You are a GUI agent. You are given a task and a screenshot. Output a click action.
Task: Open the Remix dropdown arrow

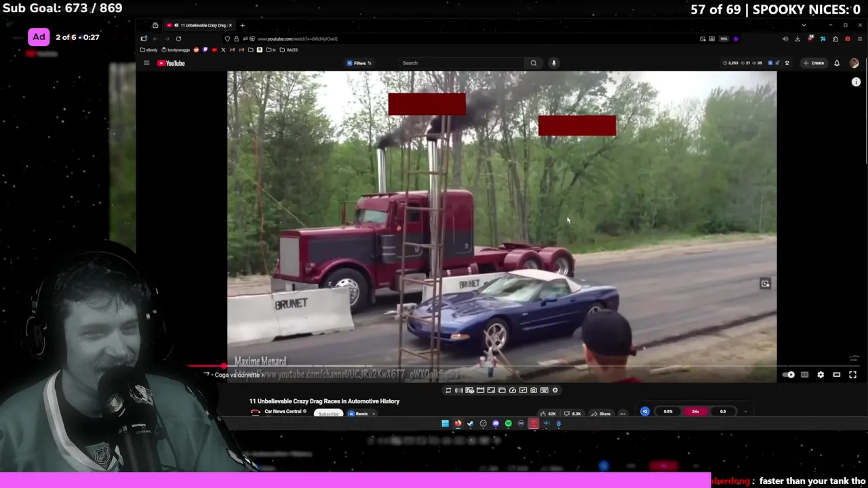click(x=374, y=413)
